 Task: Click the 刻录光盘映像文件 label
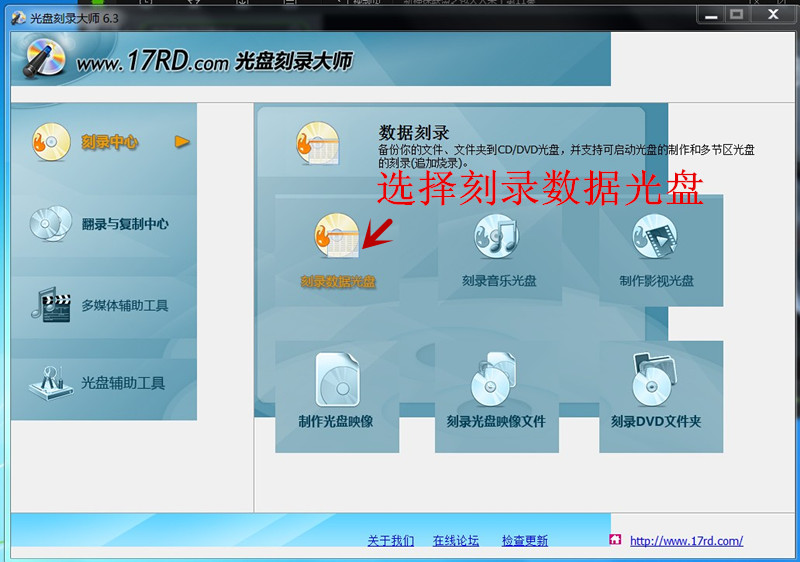[496, 421]
